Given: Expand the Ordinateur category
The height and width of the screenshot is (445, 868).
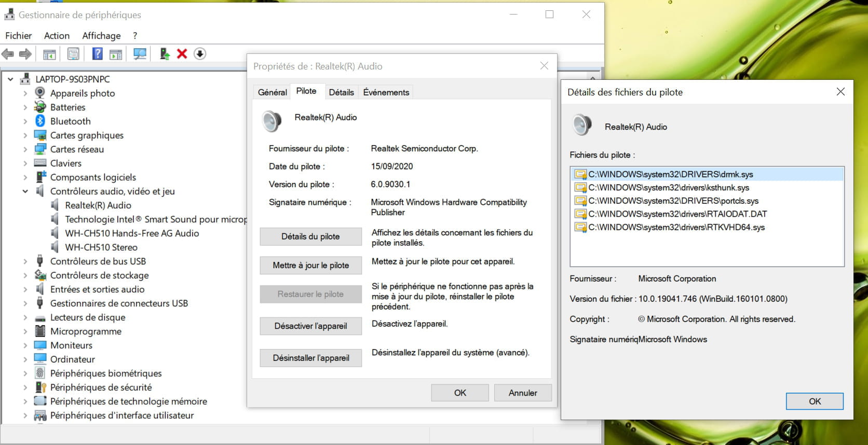Looking at the screenshot, I should (25, 359).
